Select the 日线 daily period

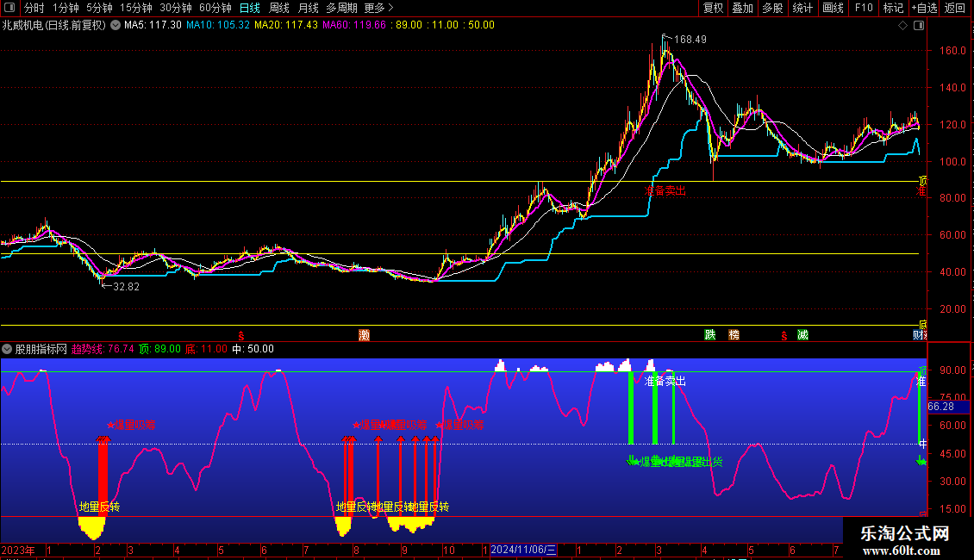coord(250,8)
